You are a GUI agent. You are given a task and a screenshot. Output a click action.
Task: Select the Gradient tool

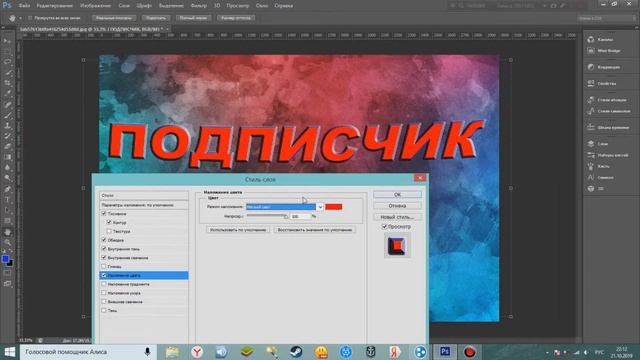click(7, 158)
